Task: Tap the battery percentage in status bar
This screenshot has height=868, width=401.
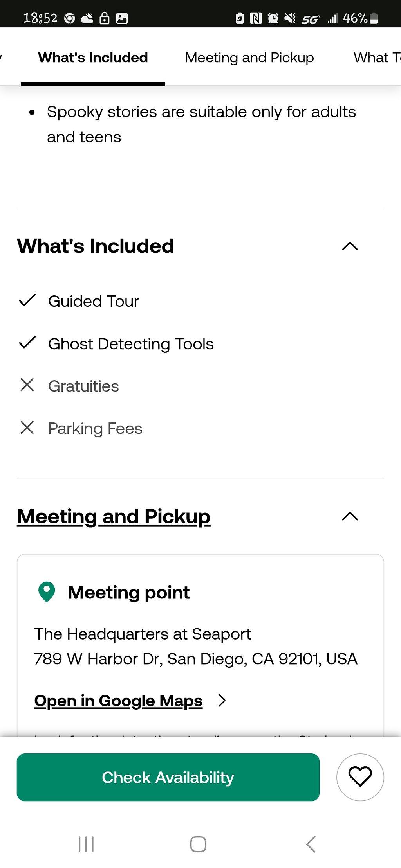Action: point(355,18)
